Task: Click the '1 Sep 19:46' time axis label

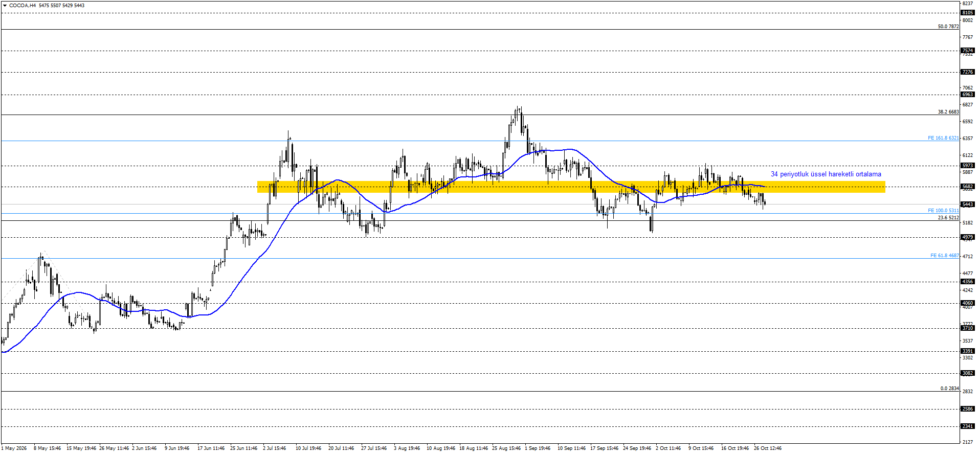Action: (x=538, y=448)
